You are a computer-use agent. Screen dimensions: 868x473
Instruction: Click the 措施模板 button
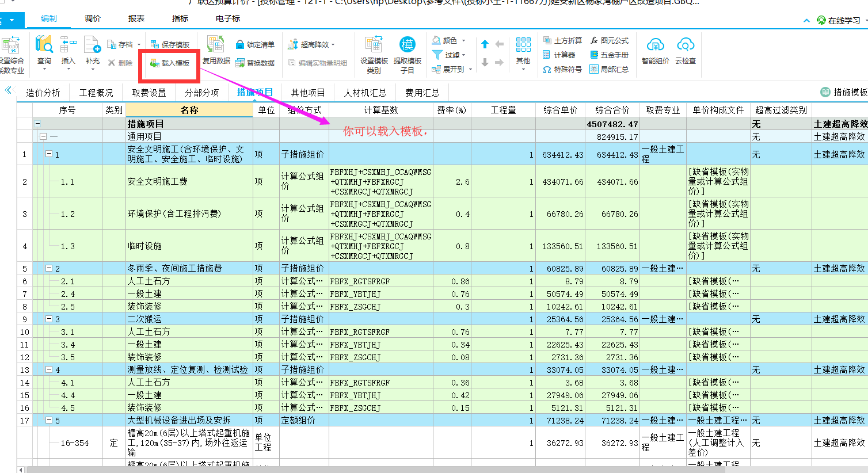point(844,92)
